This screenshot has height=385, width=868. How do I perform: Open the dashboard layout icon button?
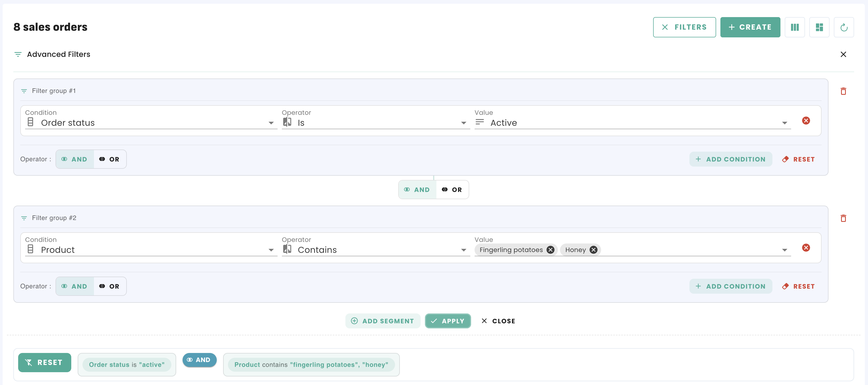click(819, 27)
